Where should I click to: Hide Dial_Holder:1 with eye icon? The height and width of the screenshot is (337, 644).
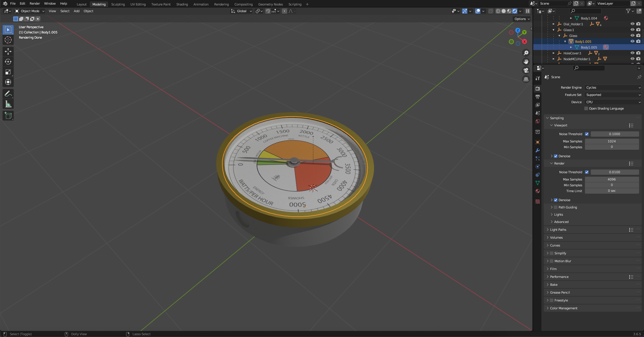point(632,24)
